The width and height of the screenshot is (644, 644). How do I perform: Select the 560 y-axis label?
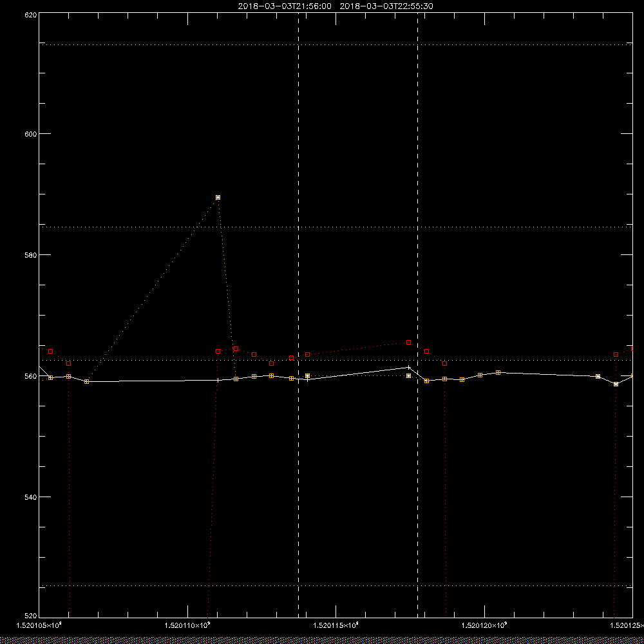pyautogui.click(x=31, y=376)
